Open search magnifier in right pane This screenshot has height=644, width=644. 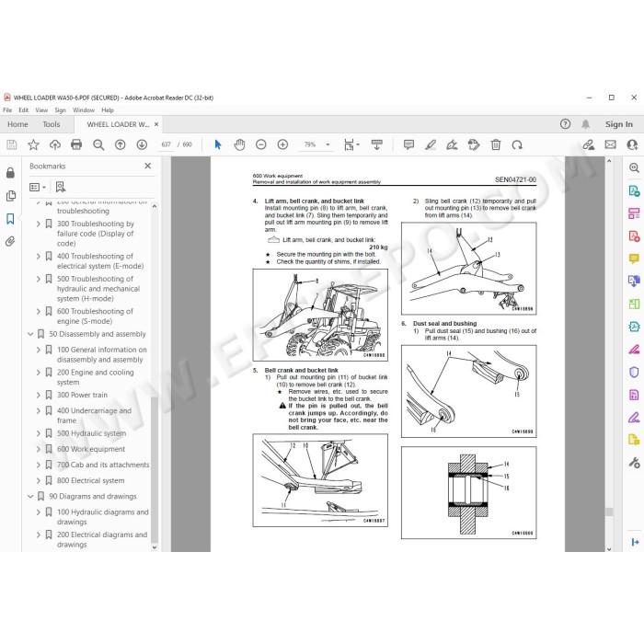coord(634,167)
